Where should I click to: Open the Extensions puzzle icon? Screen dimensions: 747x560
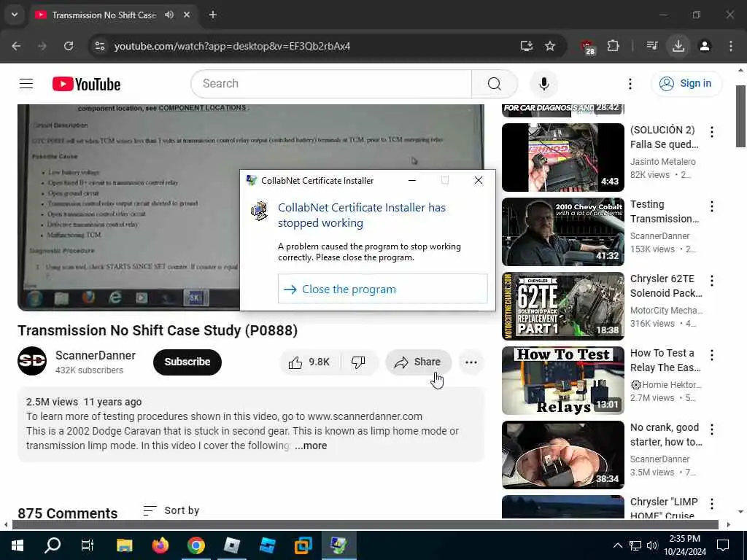(613, 46)
